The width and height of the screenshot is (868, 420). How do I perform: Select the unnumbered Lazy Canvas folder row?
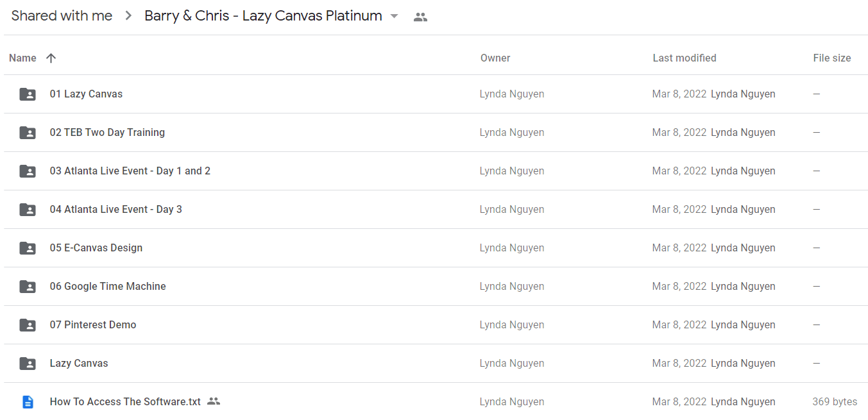click(x=436, y=364)
